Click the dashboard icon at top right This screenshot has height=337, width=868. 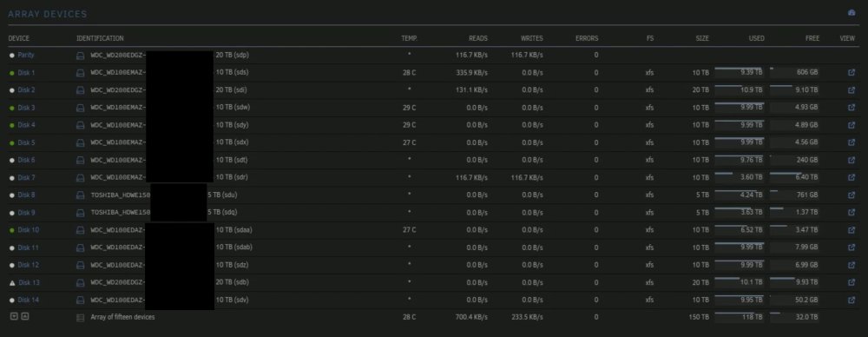click(x=852, y=13)
